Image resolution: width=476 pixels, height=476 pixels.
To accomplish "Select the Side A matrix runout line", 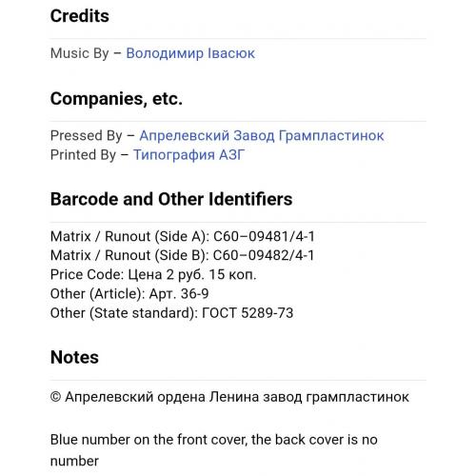I will [x=183, y=236].
